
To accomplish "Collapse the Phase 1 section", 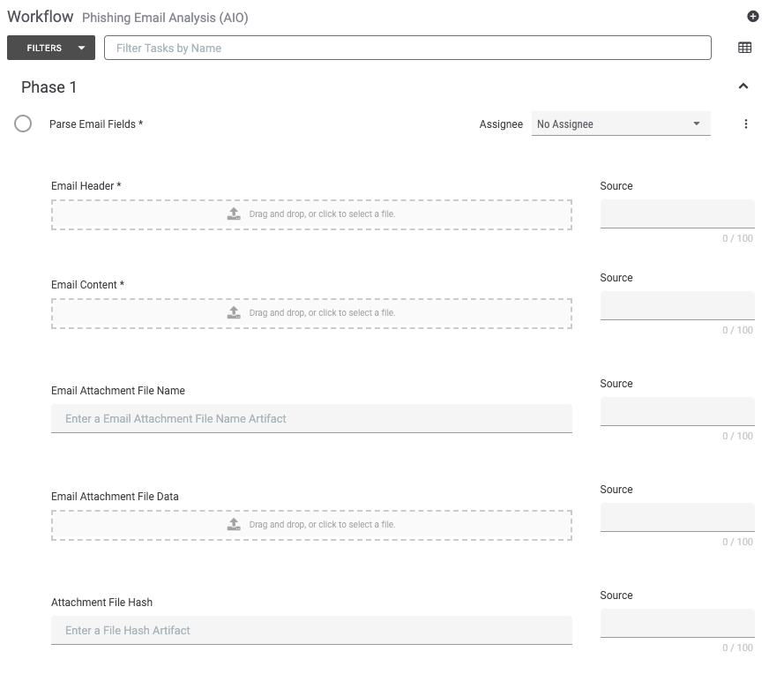I will [743, 86].
